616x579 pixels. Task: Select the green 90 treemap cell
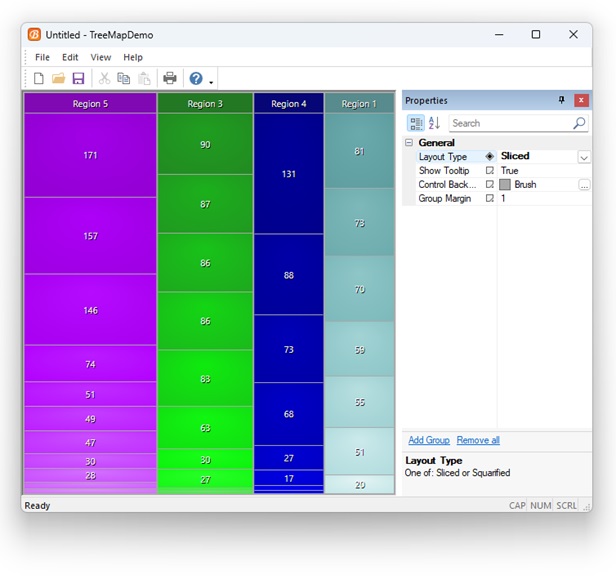pyautogui.click(x=205, y=144)
